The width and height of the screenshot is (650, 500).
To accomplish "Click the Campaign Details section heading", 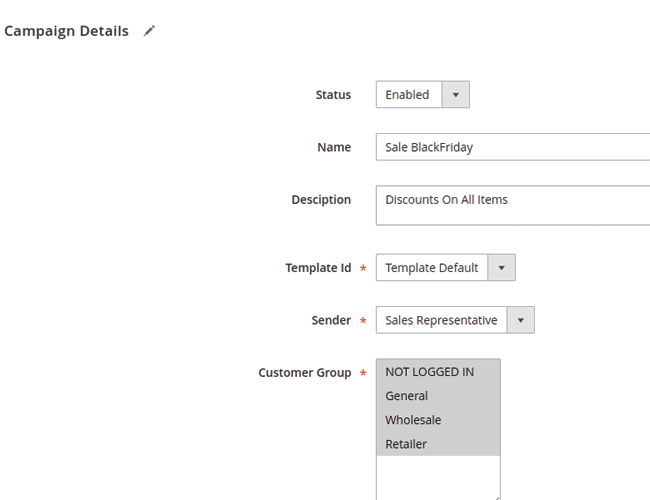I will [x=66, y=31].
